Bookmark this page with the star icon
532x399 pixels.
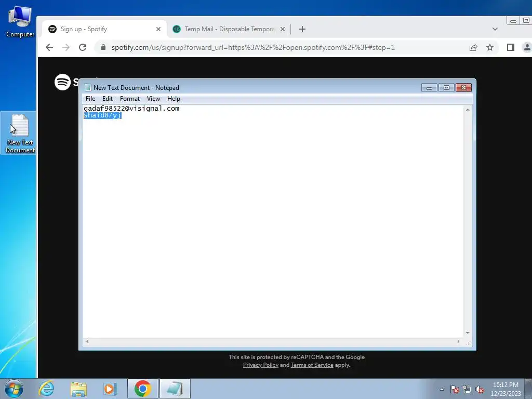(489, 47)
